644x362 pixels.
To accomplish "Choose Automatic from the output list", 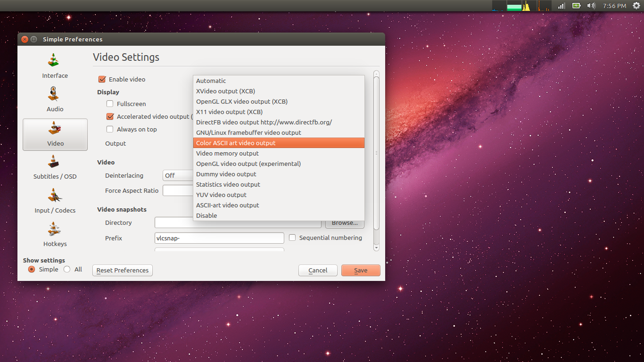I will [279, 81].
